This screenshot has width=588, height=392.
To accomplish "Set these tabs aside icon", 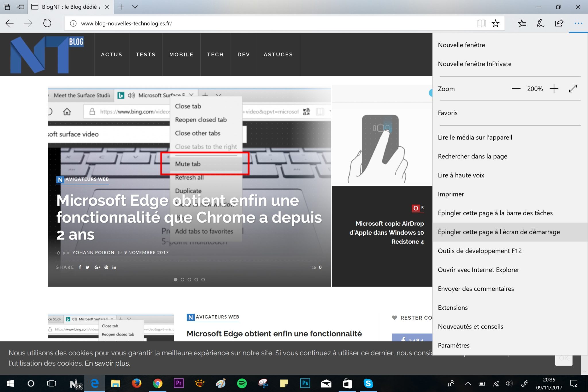I will 21,7.
